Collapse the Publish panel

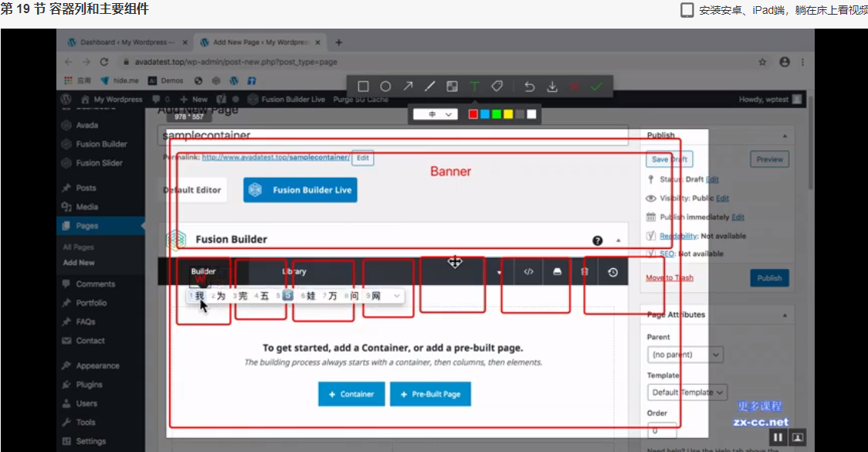785,136
